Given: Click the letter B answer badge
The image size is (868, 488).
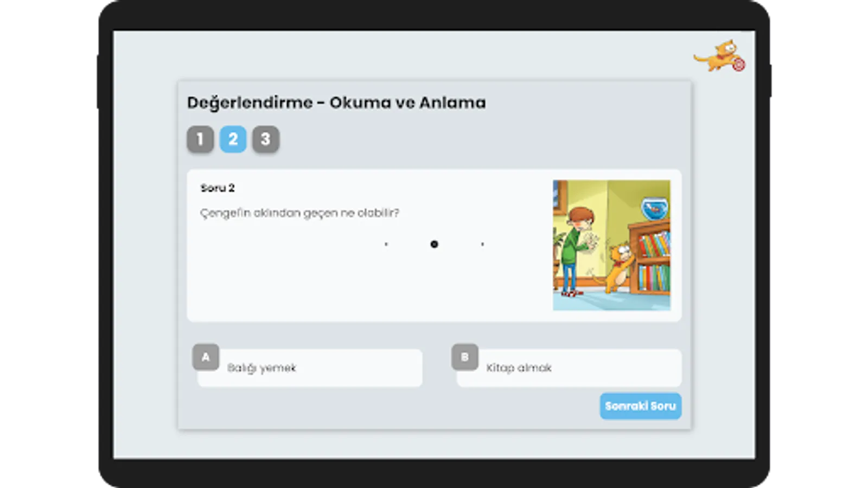Looking at the screenshot, I should (x=465, y=357).
